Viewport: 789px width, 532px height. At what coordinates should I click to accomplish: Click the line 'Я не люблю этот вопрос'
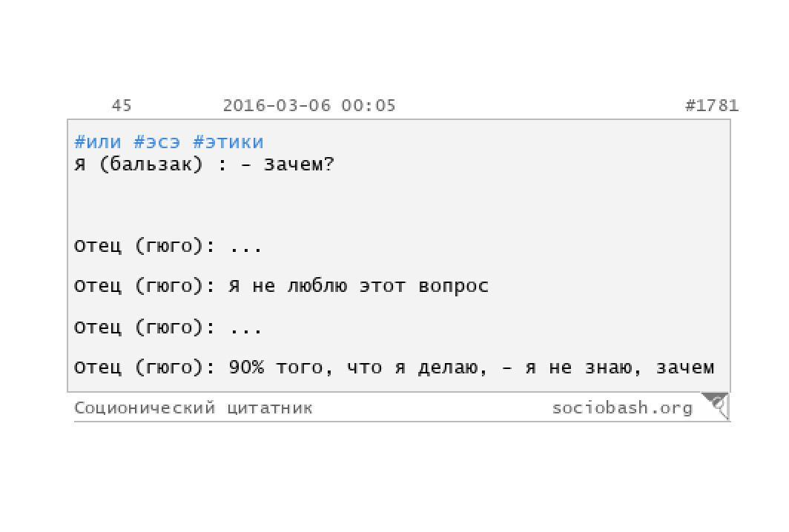(358, 286)
